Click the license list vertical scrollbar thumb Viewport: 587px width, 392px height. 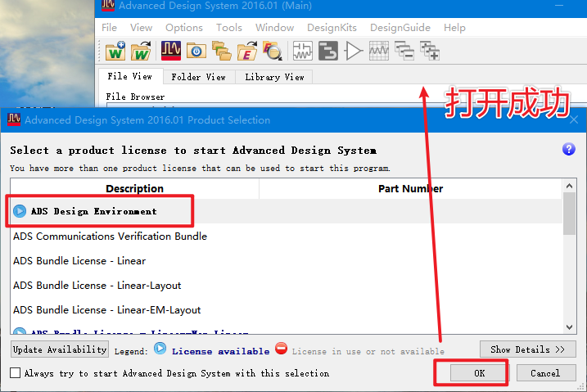click(x=570, y=214)
